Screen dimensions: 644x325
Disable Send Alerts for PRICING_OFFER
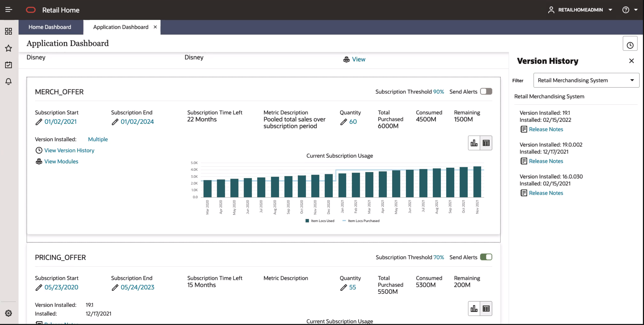tap(486, 257)
